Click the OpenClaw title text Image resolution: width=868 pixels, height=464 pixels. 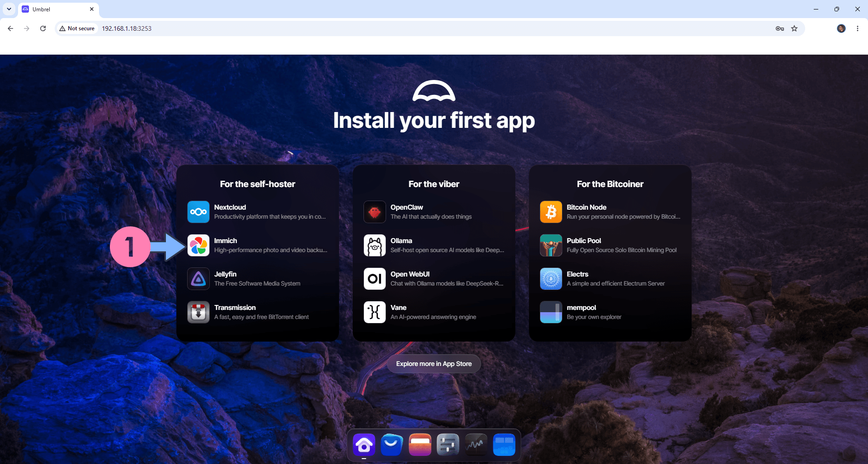point(407,207)
